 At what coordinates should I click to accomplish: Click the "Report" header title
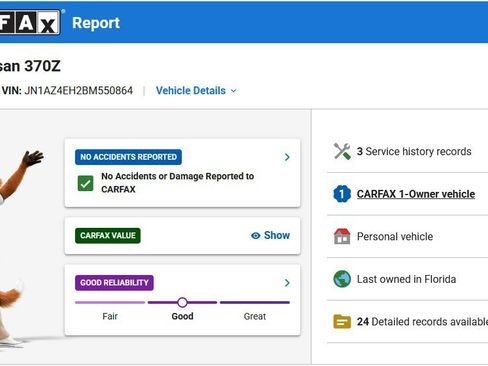[x=96, y=23]
